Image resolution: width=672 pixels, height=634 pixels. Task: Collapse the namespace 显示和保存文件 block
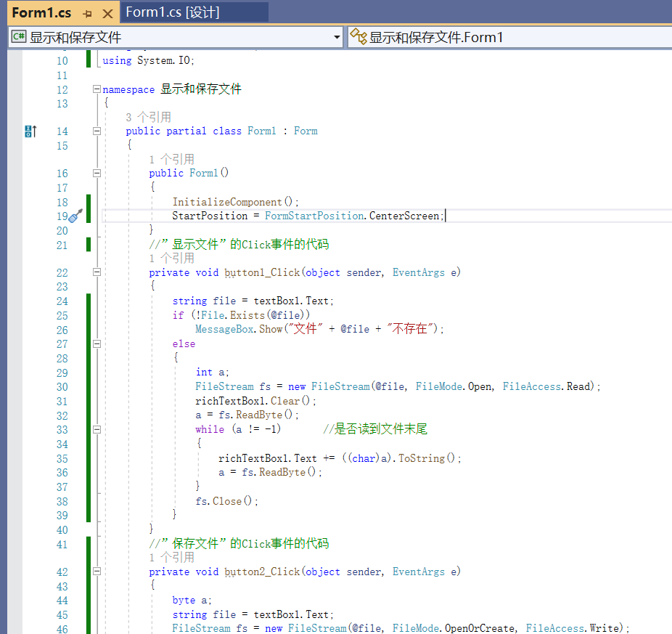97,89
